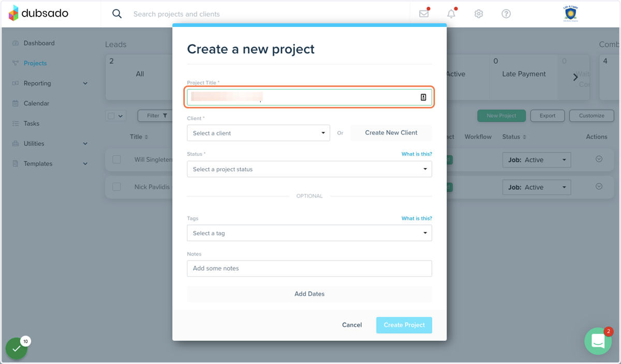
Task: Expand the Reporting sidebar menu
Action: (85, 83)
